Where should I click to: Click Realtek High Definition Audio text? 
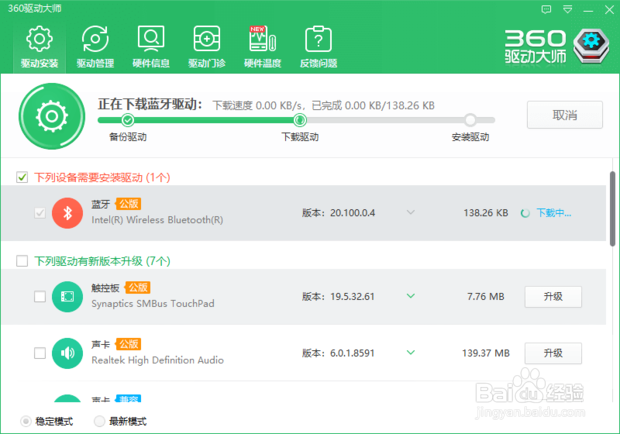[x=158, y=360]
